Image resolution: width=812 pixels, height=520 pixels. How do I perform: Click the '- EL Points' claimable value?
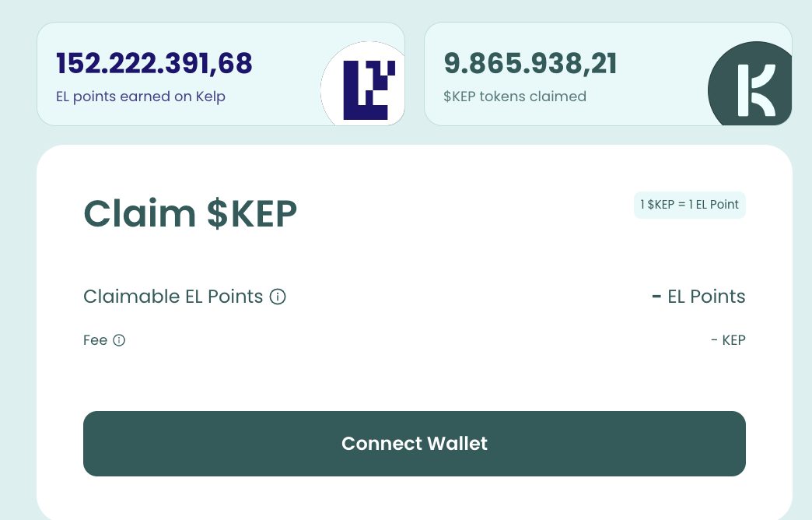tap(698, 297)
